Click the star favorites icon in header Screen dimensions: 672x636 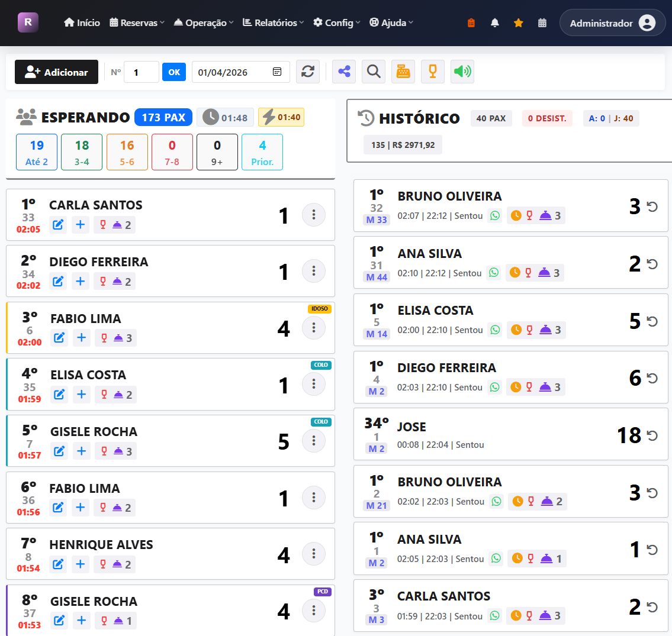point(519,23)
